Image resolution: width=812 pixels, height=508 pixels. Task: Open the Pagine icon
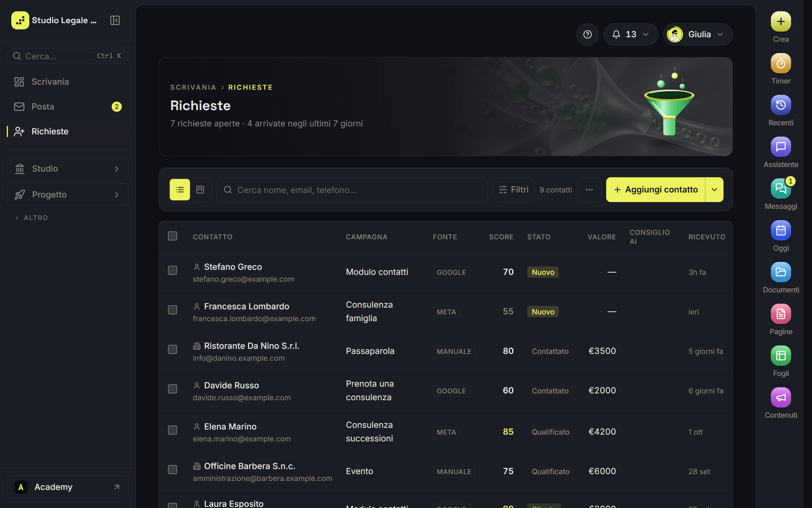coord(781,314)
